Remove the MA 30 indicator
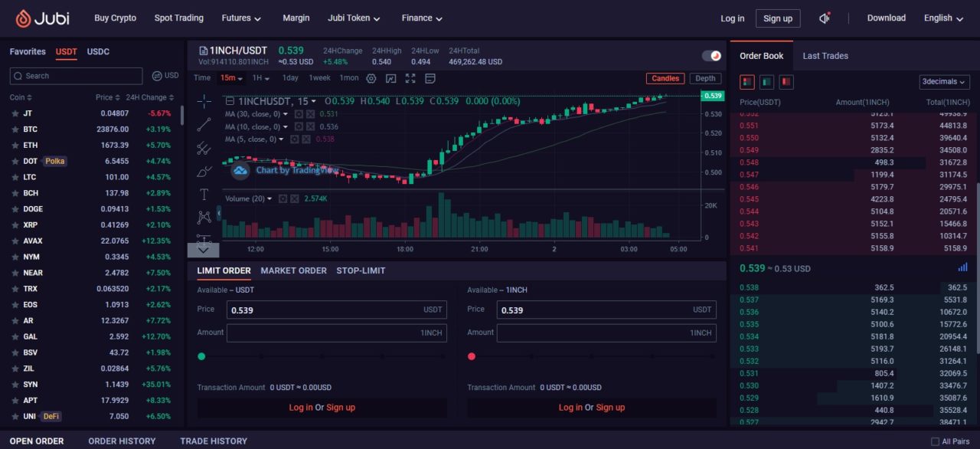The image size is (980, 449). point(311,114)
